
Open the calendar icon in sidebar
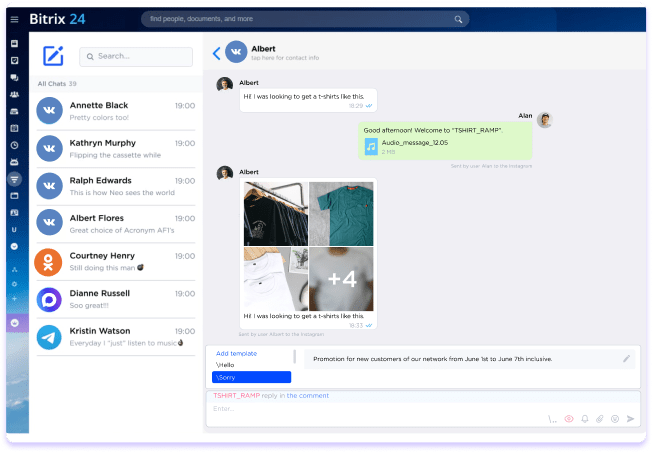click(x=15, y=128)
